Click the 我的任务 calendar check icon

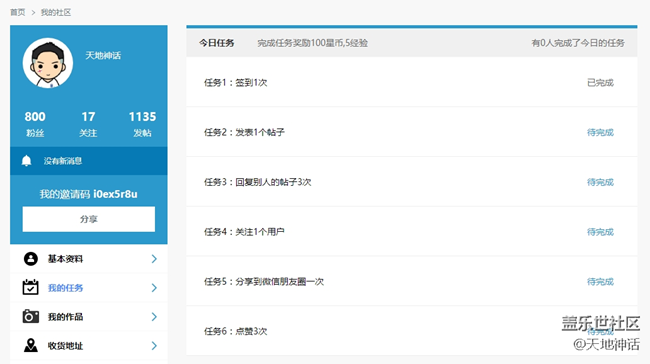coord(30,287)
